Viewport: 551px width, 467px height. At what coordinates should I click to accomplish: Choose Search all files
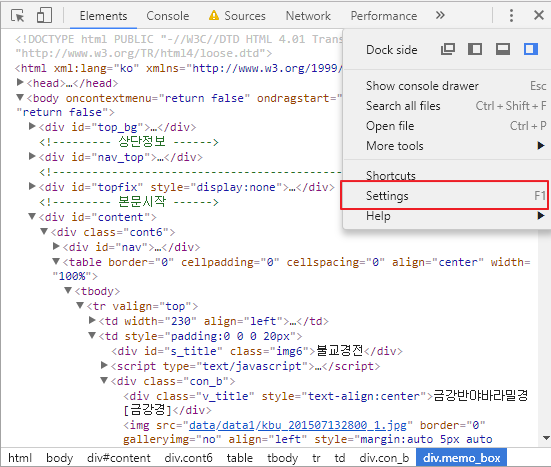pos(447,106)
